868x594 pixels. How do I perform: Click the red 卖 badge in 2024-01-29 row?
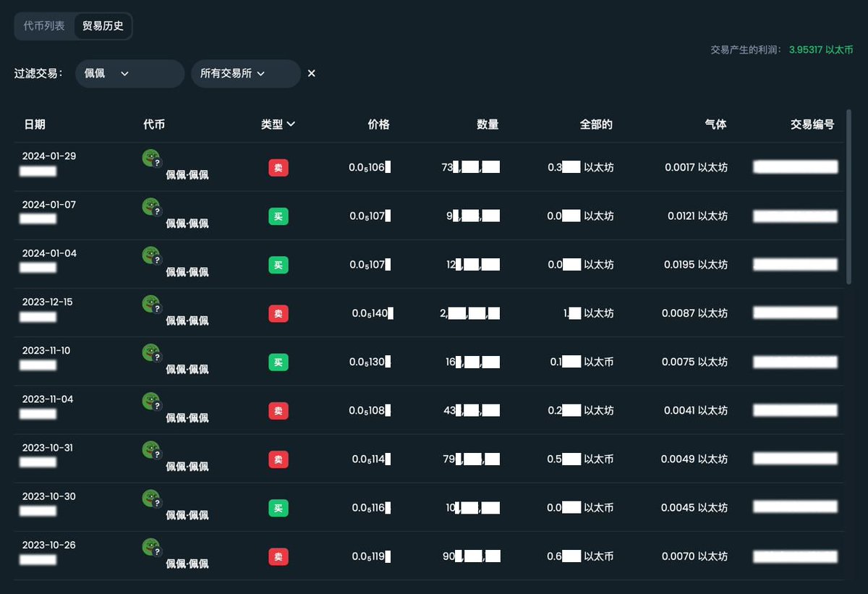coord(278,168)
